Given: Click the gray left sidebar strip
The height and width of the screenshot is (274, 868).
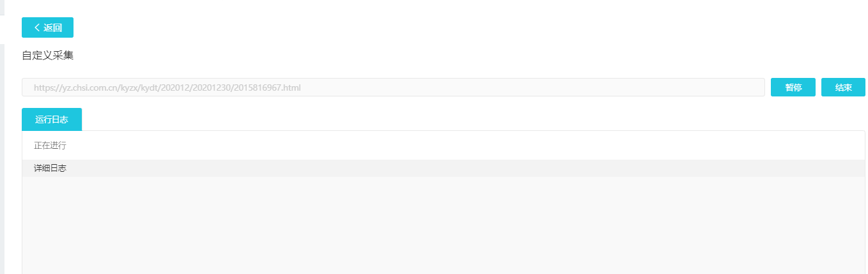Looking at the screenshot, I should (x=2, y=160).
